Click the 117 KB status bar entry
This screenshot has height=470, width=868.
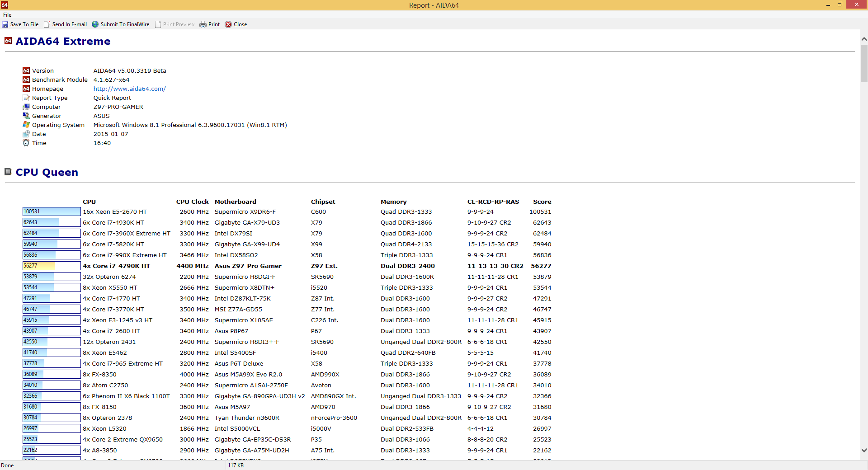[236, 465]
